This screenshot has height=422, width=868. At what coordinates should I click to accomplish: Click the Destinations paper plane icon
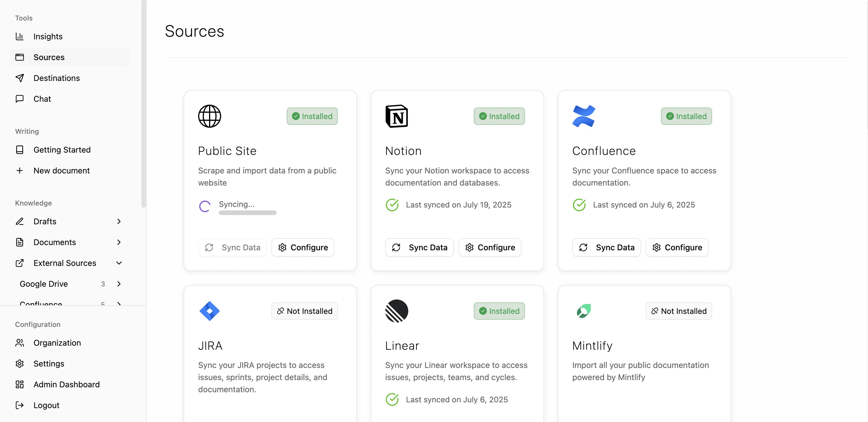point(20,78)
